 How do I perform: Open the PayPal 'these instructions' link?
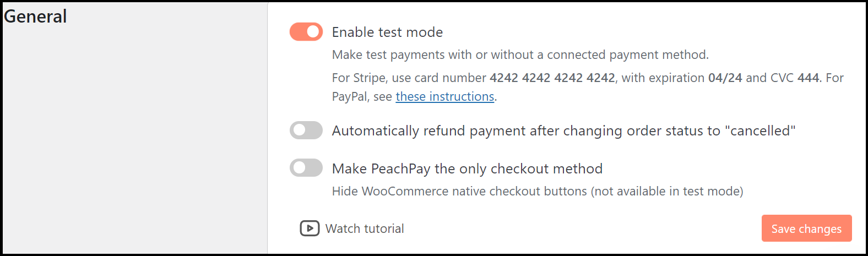[445, 96]
